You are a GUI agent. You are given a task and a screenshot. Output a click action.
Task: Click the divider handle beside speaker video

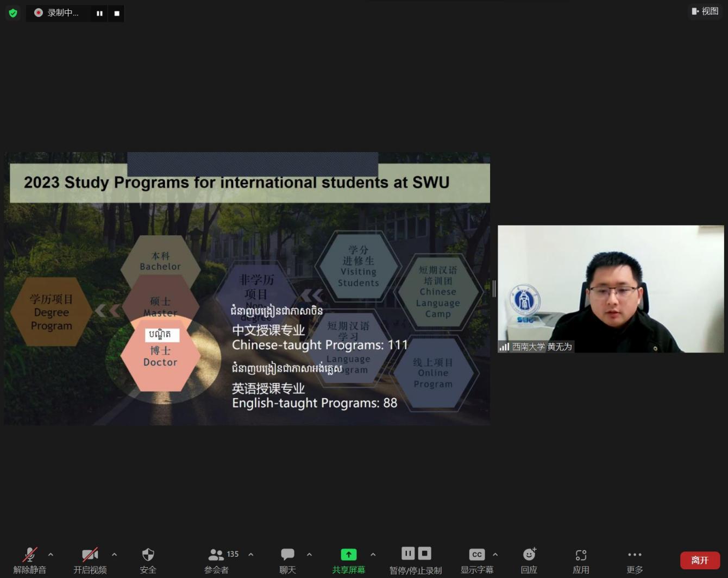pyautogui.click(x=494, y=289)
